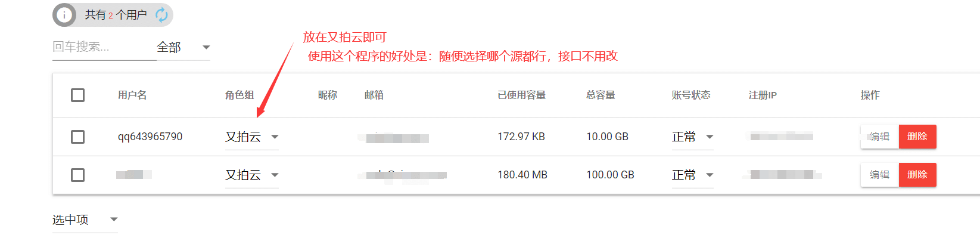980x241 pixels.
Task: Click the 注册IP column header
Action: pos(763,95)
